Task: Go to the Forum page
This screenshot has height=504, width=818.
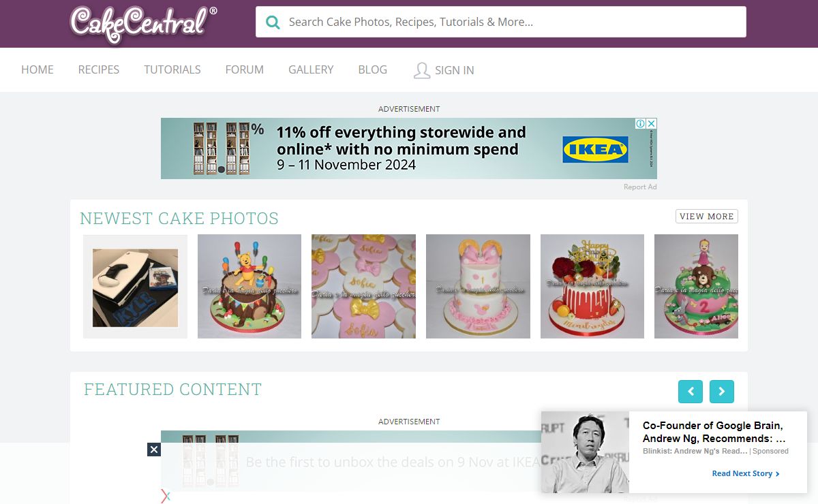Action: [245, 69]
